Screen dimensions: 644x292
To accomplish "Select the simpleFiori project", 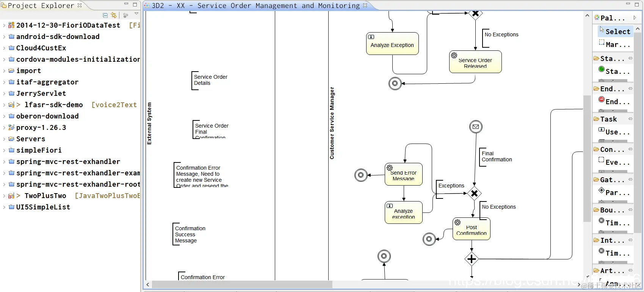I will point(39,150).
